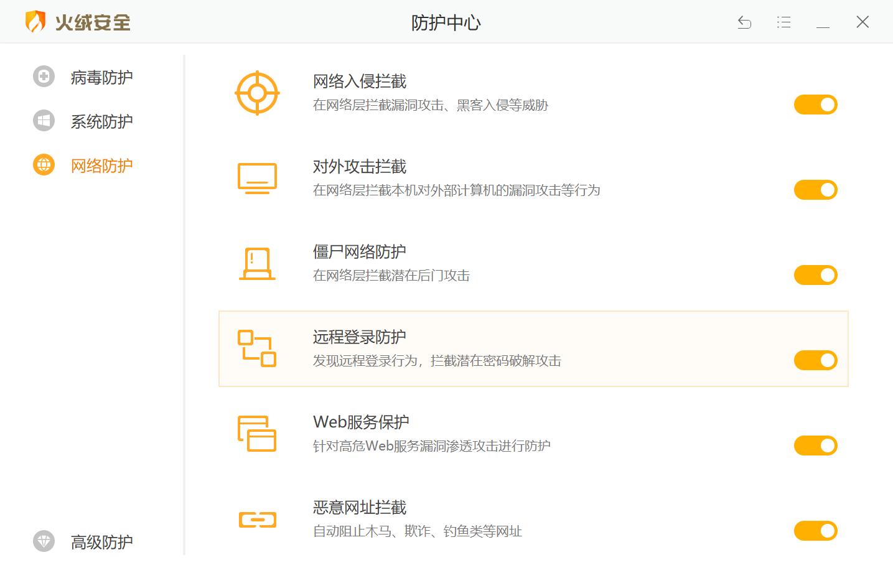
Task: Click the 恶意网址拦截 link icon
Action: click(256, 519)
